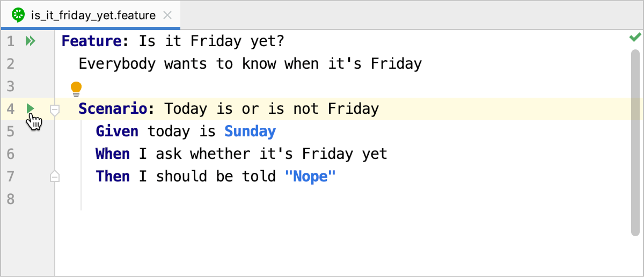The height and width of the screenshot is (277, 644).
Task: Click the When keyword
Action: [113, 154]
